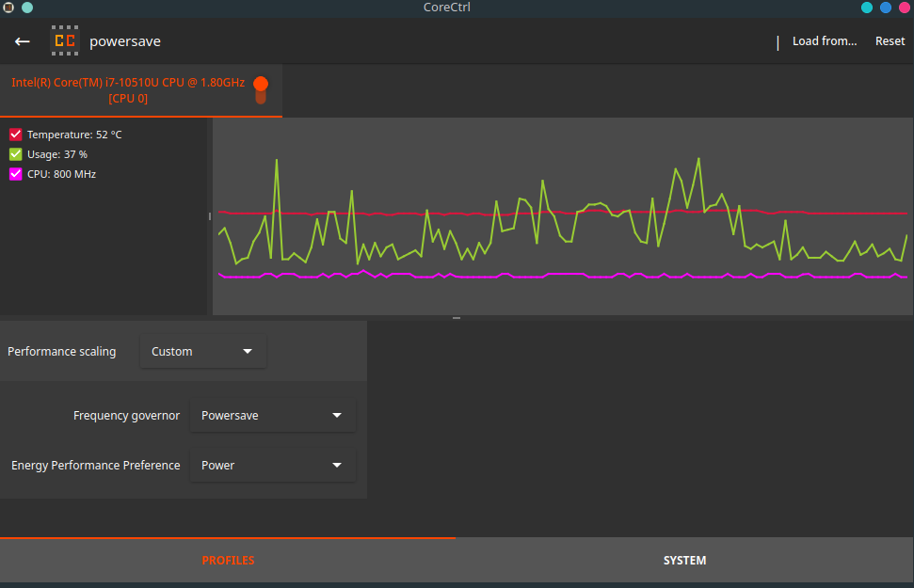Go back using the left arrow

click(x=23, y=41)
